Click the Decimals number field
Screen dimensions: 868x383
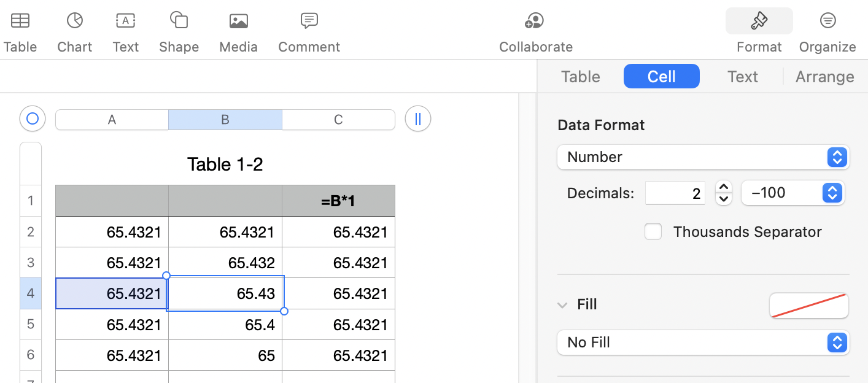tap(675, 193)
